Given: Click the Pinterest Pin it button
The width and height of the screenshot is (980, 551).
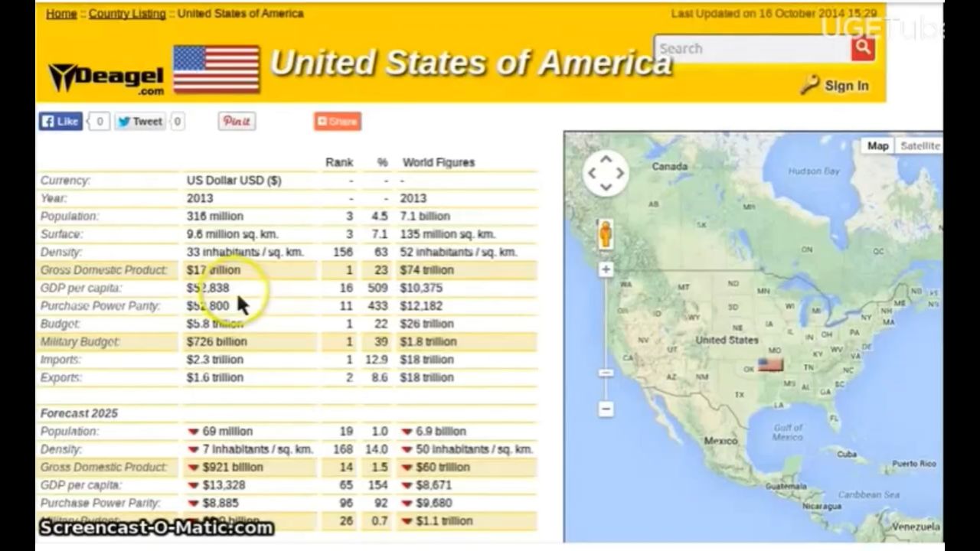Looking at the screenshot, I should [x=237, y=121].
